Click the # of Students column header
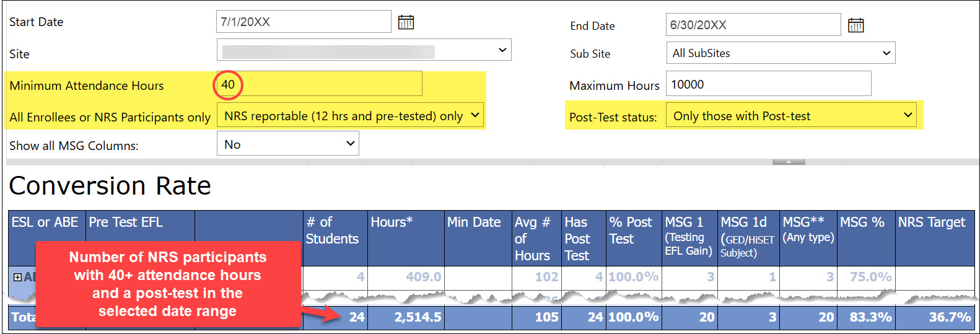 332,231
